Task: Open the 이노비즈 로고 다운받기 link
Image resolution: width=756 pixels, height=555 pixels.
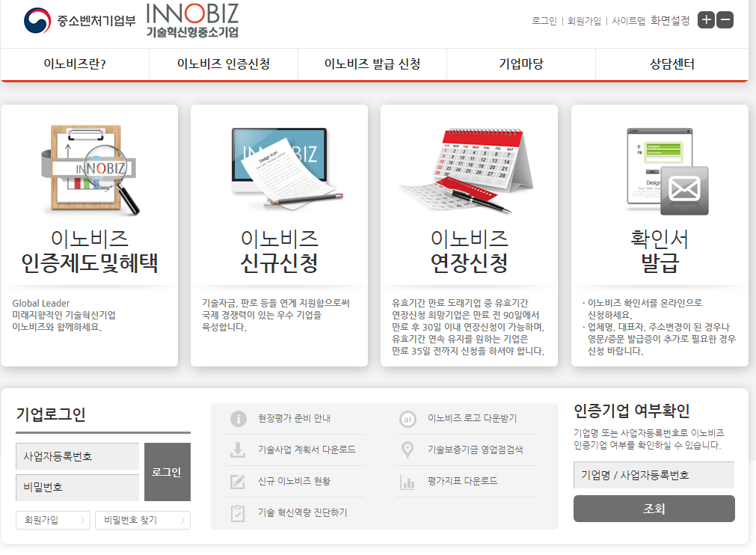Action: click(472, 419)
